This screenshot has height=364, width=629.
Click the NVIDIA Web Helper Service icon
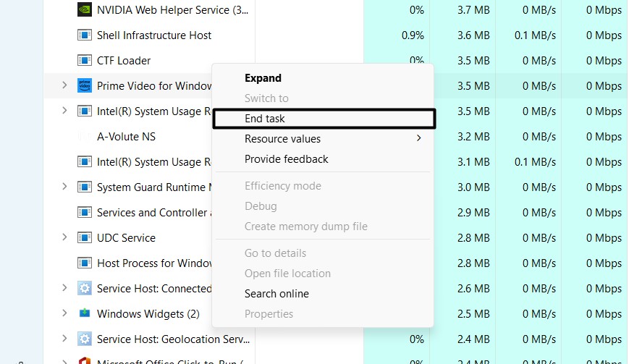[x=85, y=10]
